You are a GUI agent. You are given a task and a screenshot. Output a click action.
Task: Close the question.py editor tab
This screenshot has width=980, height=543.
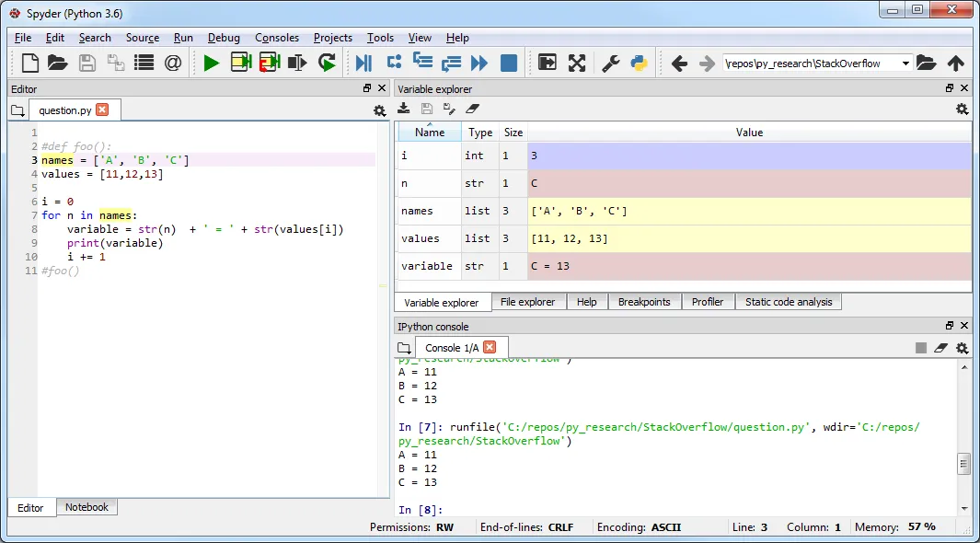click(102, 110)
